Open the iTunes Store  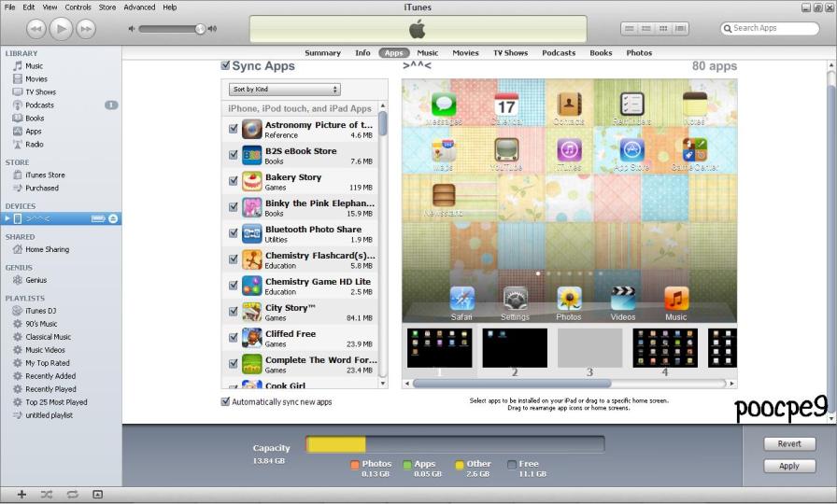45,175
